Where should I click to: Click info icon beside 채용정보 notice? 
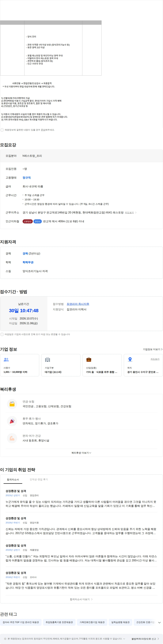click(x=2, y=130)
